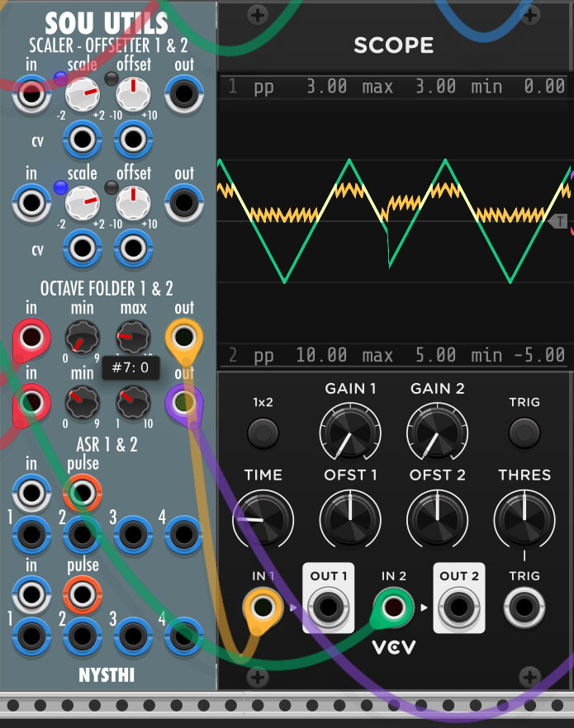Click the OUT 2 jack on Scope
574x728 pixels.
(x=459, y=609)
